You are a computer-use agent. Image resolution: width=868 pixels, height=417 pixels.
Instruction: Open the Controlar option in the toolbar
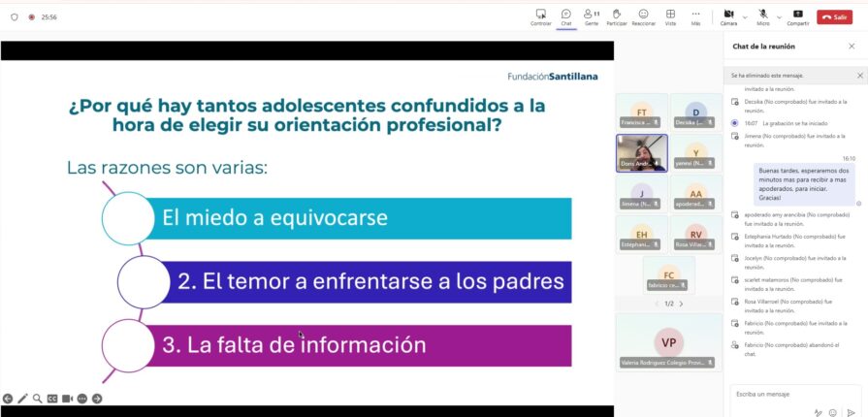click(x=540, y=16)
